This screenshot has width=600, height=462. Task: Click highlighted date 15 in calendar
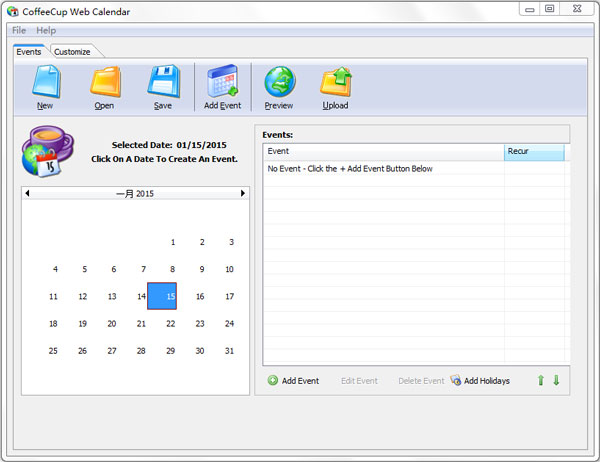(162, 296)
